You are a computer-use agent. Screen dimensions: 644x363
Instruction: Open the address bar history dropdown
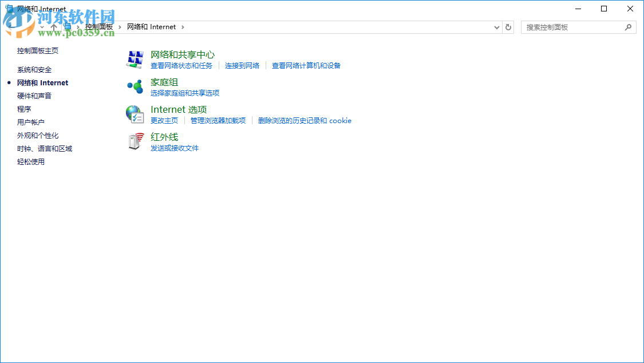[x=496, y=27]
